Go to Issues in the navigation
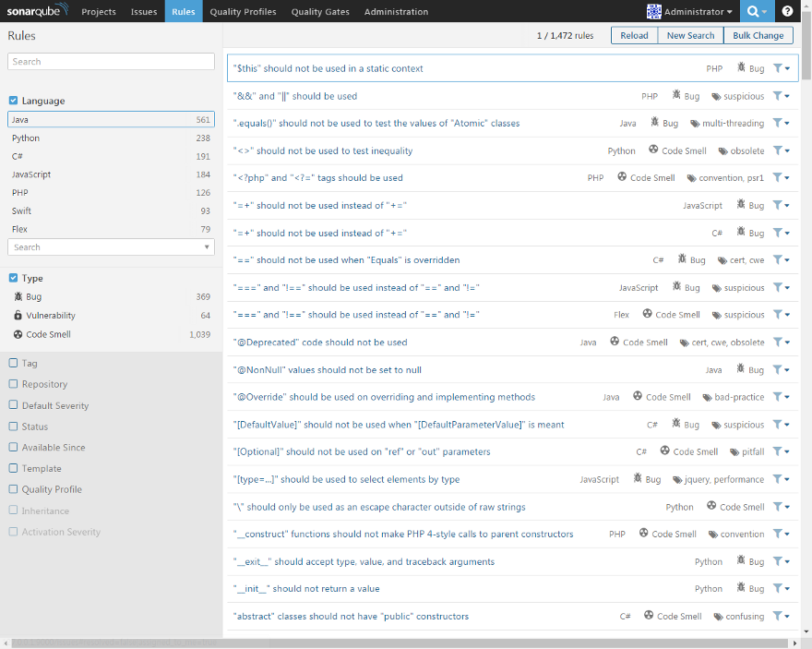The image size is (812, 649). 143,11
